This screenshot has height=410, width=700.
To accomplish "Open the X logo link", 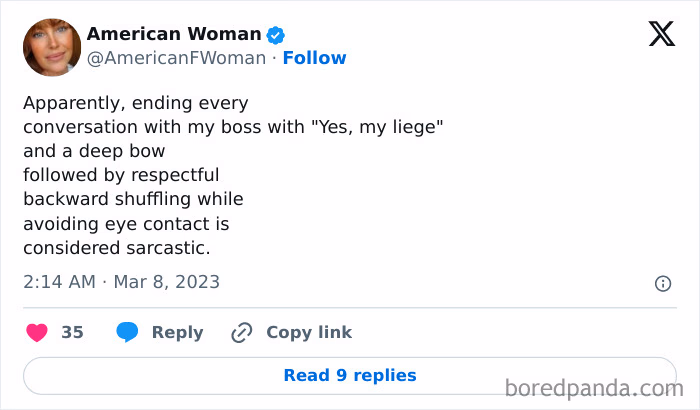I will (x=662, y=34).
